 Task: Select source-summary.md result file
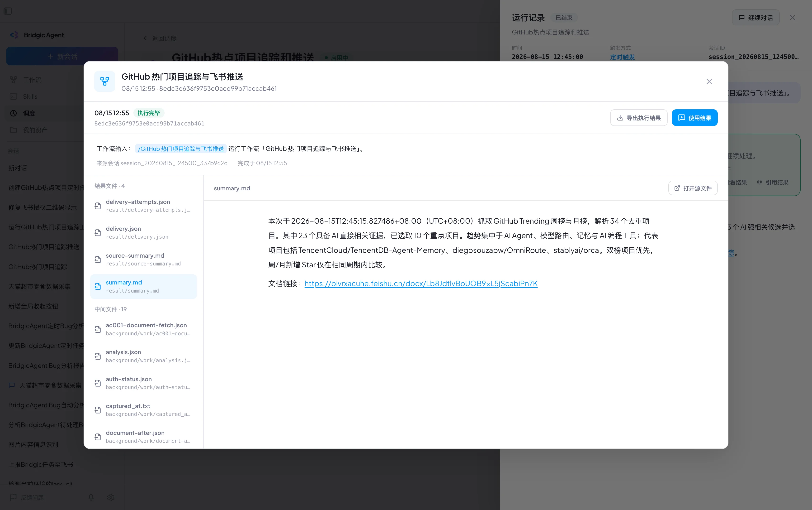[x=144, y=259]
